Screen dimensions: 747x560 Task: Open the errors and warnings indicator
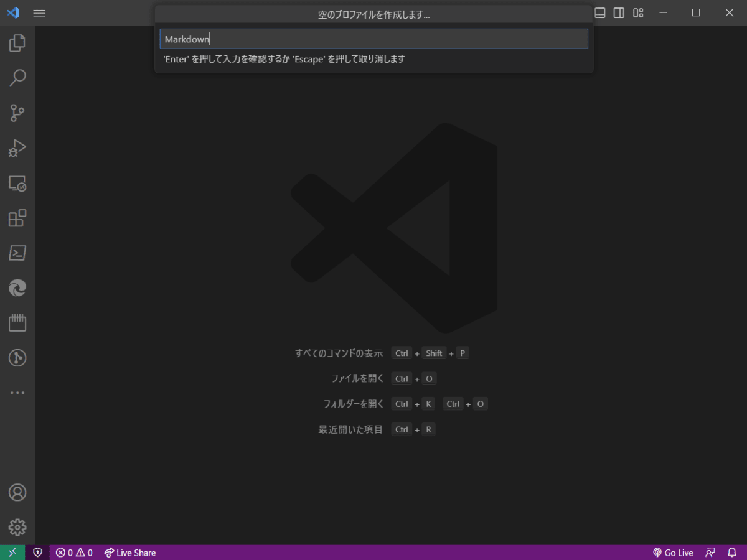click(x=74, y=553)
